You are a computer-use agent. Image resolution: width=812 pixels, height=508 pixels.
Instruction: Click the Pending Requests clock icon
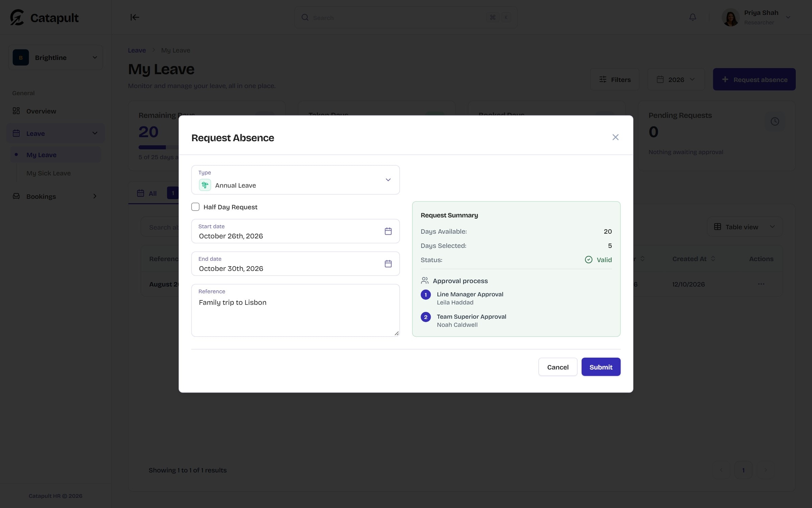[x=775, y=122]
